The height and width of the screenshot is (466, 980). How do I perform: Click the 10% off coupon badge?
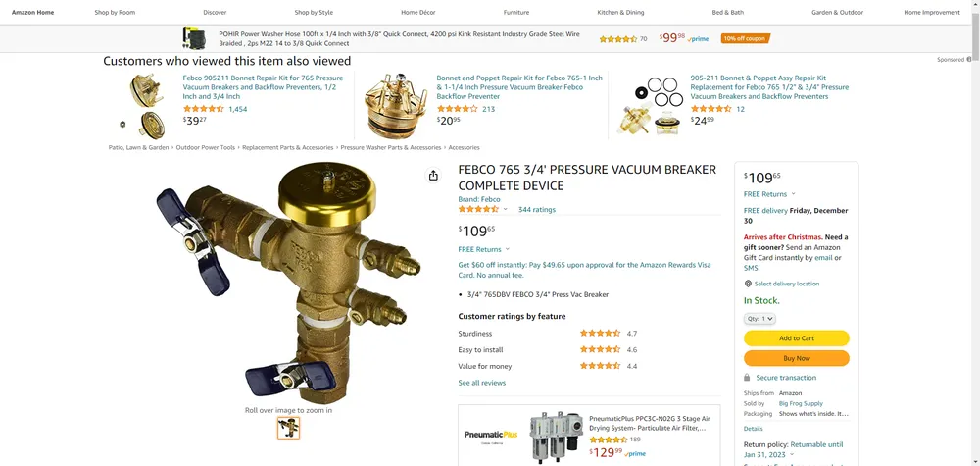(x=745, y=39)
